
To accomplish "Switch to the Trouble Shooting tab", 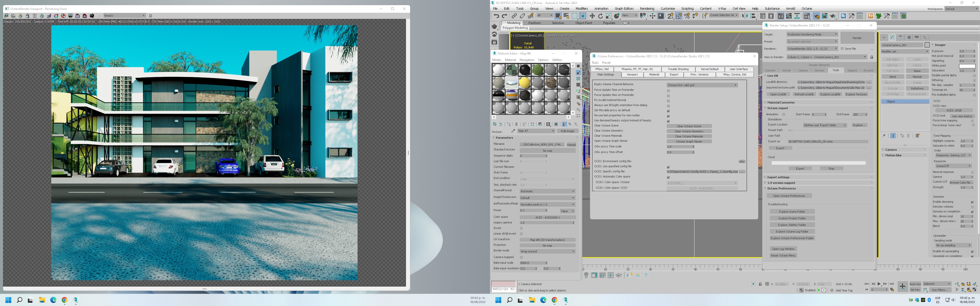I will pos(678,69).
